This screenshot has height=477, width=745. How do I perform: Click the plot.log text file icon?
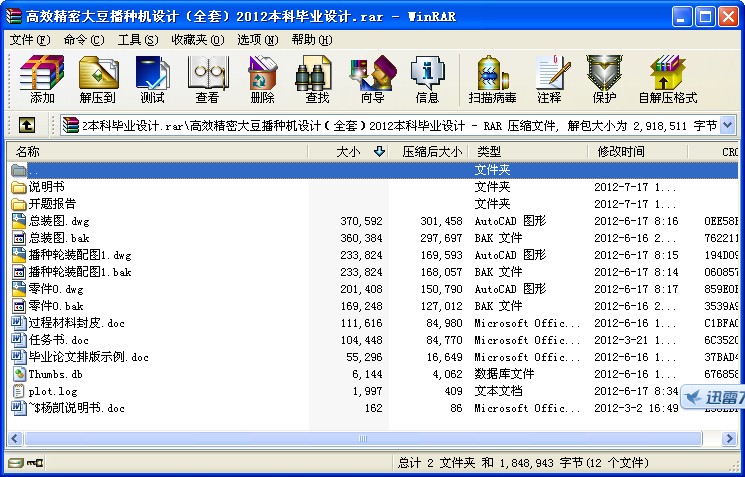(x=19, y=391)
